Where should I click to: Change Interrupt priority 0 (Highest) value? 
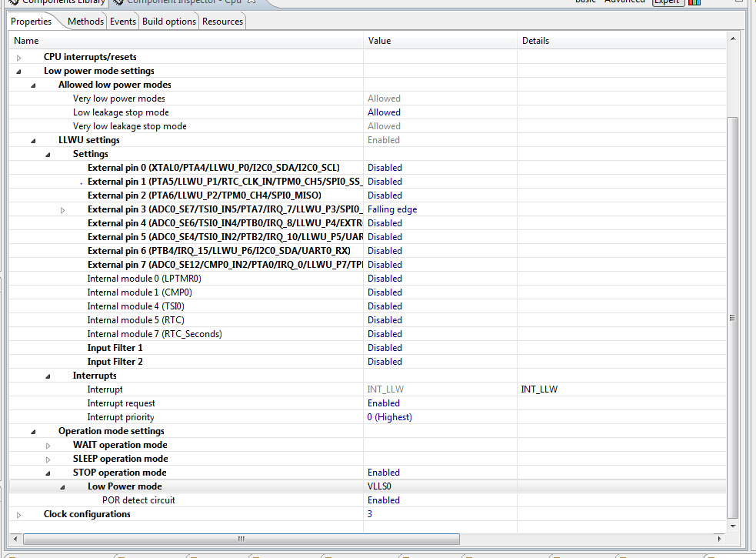390,417
